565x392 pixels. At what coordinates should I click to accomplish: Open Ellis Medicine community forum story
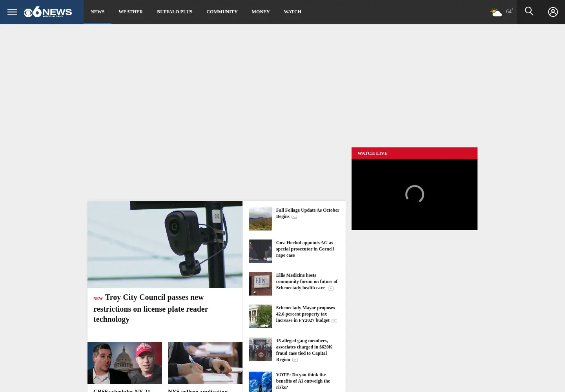pyautogui.click(x=306, y=281)
